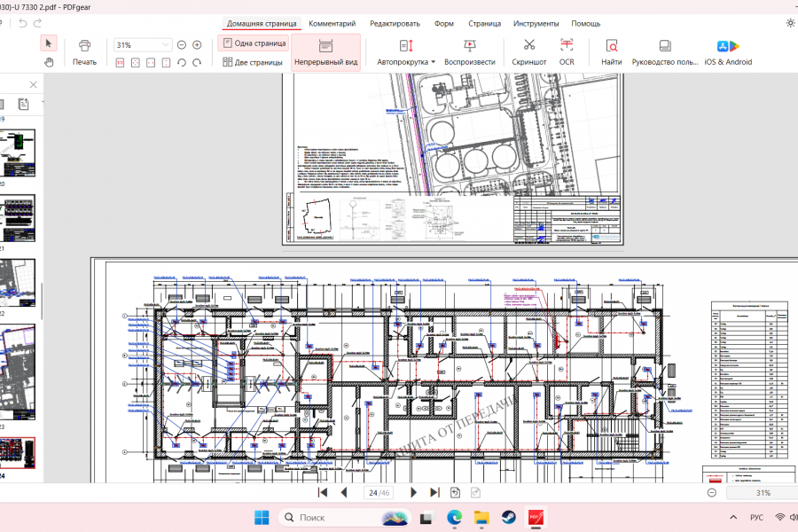
Task: Switch to the Комментарий tab
Action: click(332, 23)
